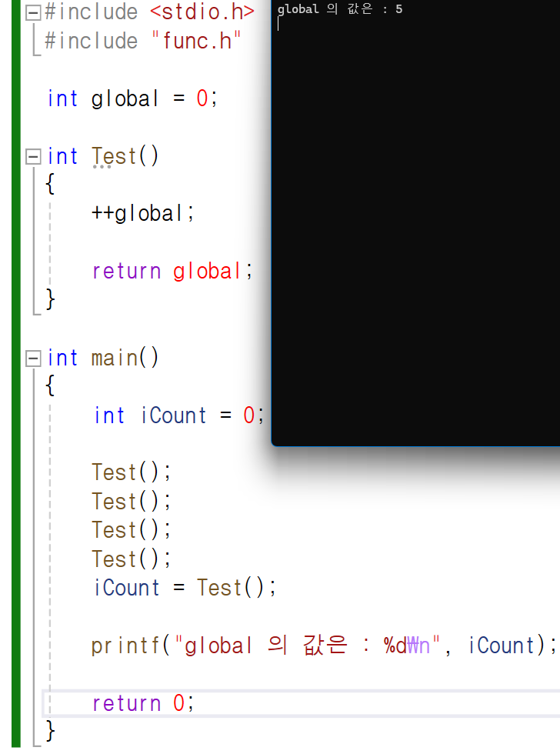Click the 'iCount = Test();' assignment line
The height and width of the screenshot is (754, 560).
click(185, 588)
